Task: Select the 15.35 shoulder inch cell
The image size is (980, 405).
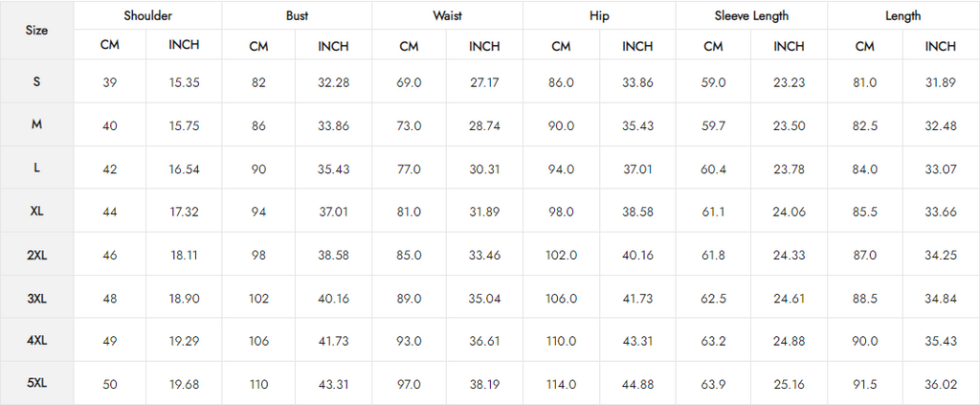Action: (184, 82)
